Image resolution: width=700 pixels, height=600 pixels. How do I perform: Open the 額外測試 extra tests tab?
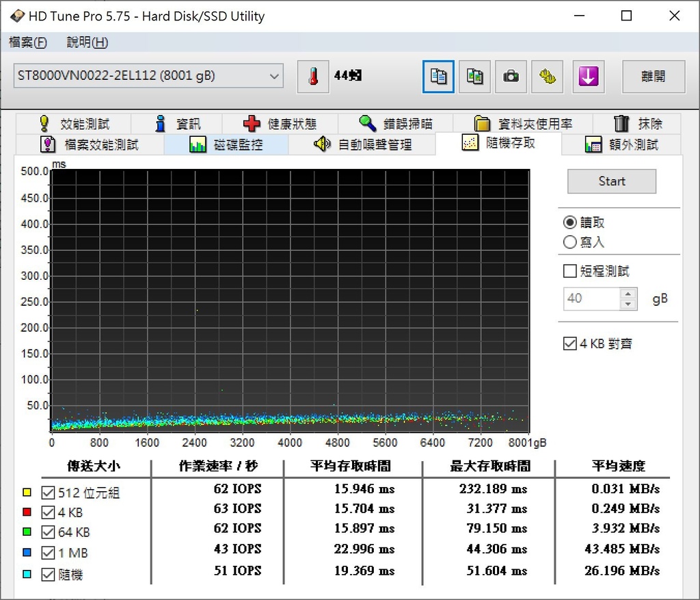pos(621,145)
